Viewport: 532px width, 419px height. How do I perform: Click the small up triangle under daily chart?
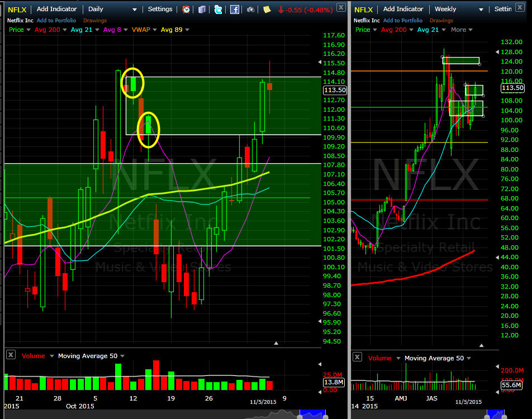point(276,344)
